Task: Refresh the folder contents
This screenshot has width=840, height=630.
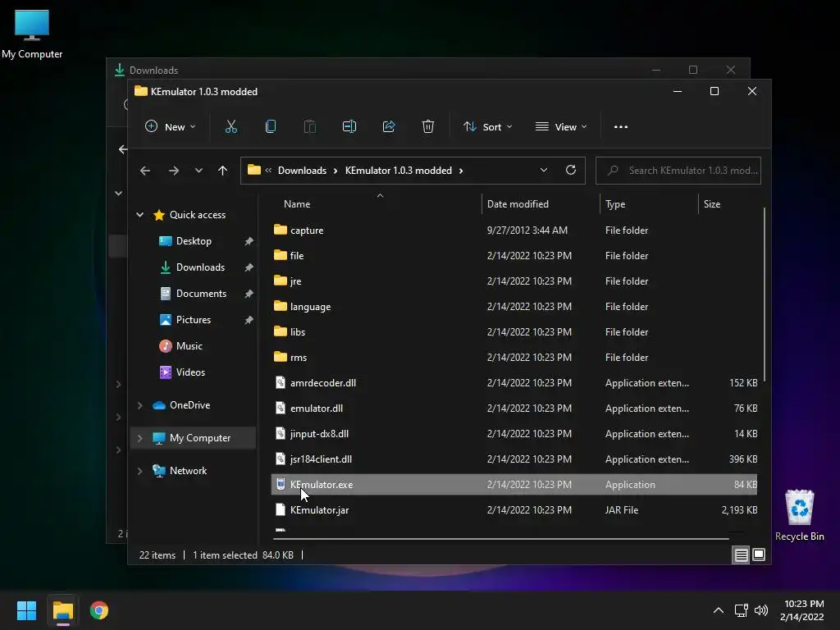Action: click(571, 171)
